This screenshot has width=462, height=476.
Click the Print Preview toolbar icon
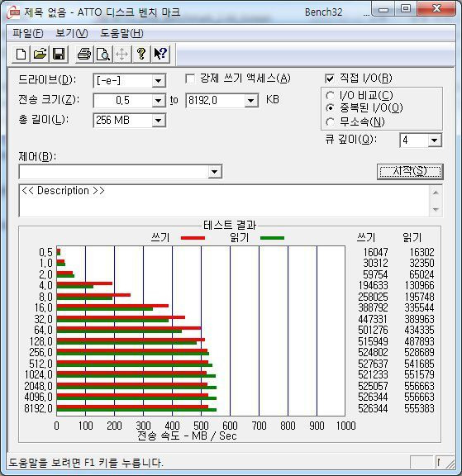(x=103, y=55)
